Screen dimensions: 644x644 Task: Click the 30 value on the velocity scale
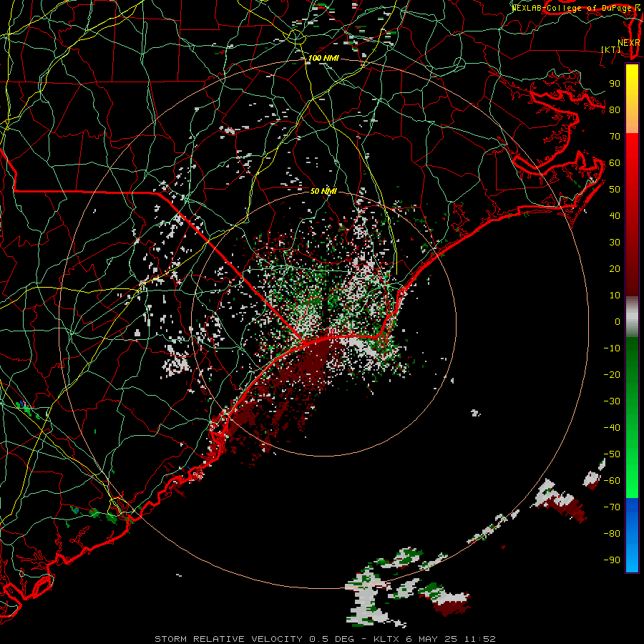pos(615,243)
